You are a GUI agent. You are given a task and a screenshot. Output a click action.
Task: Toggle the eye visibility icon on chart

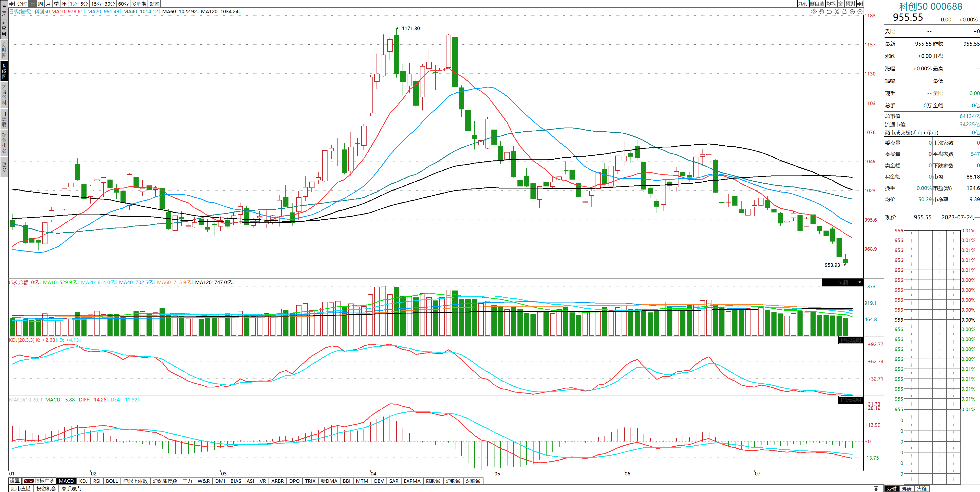(x=814, y=11)
